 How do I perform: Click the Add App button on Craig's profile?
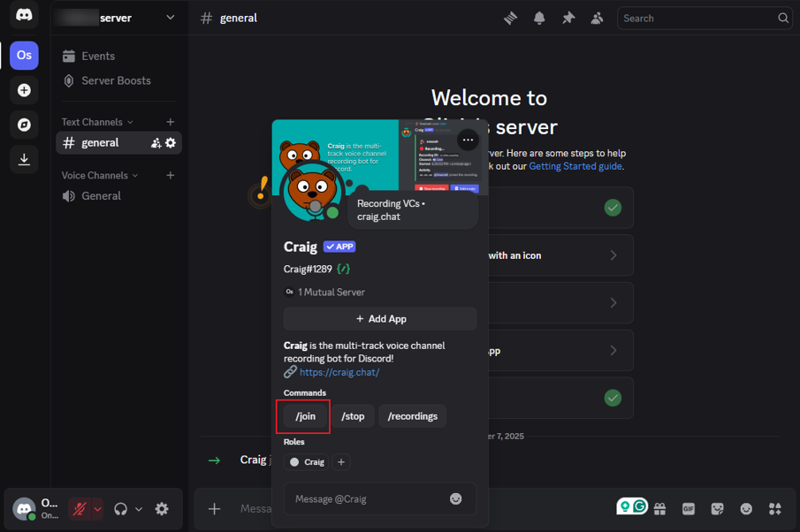380,318
